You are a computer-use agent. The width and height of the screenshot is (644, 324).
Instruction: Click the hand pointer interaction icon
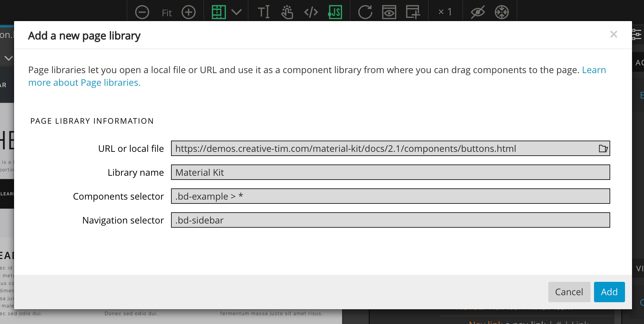pos(287,12)
